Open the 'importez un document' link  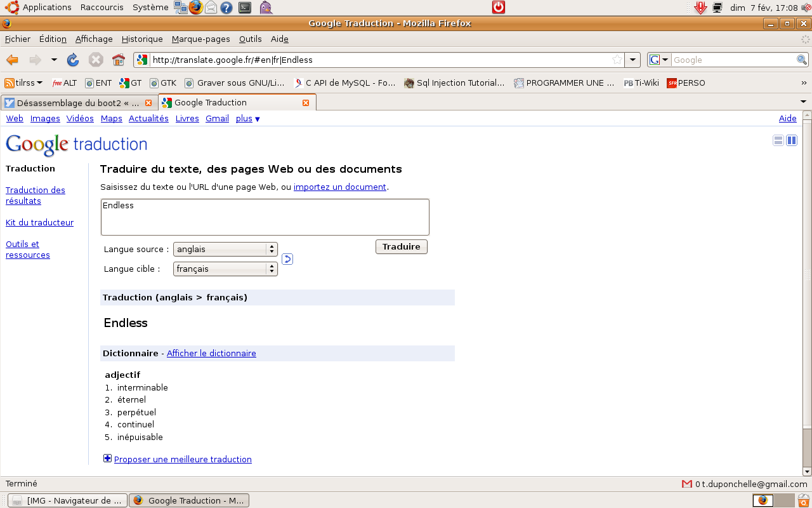339,187
